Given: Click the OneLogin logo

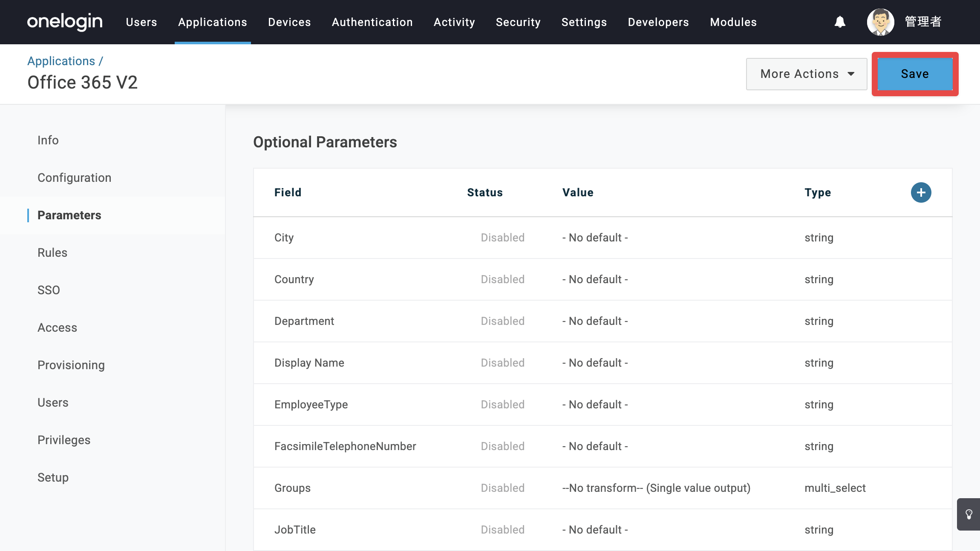Looking at the screenshot, I should 65,22.
